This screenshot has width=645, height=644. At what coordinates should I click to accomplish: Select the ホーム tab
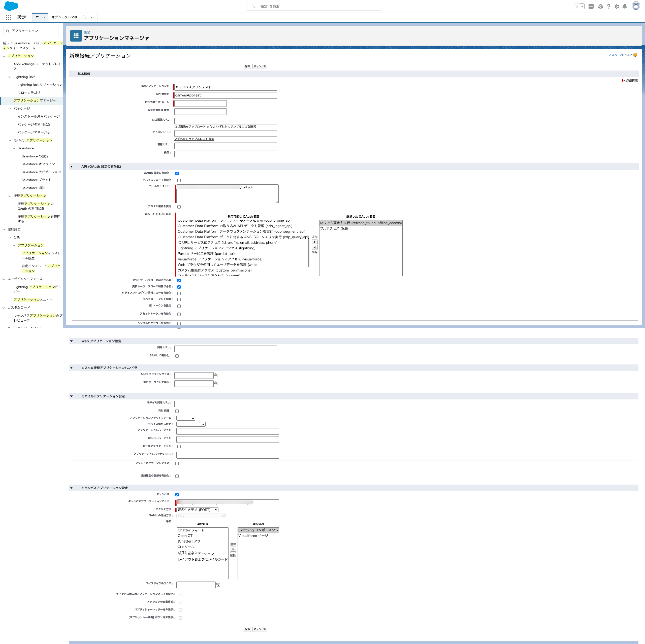[x=40, y=17]
